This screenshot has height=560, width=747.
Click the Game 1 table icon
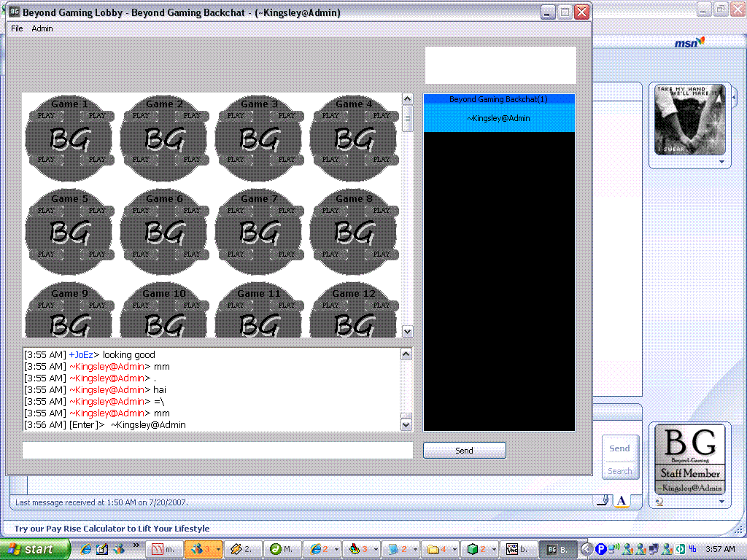[69, 136]
